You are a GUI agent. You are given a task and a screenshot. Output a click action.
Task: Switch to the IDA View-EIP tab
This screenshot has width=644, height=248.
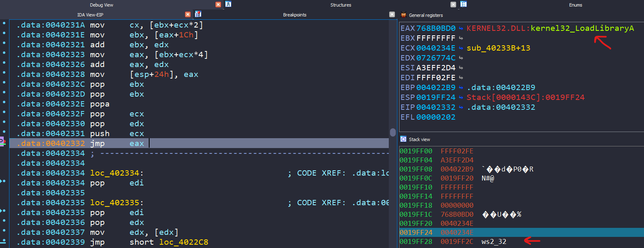[x=90, y=15]
